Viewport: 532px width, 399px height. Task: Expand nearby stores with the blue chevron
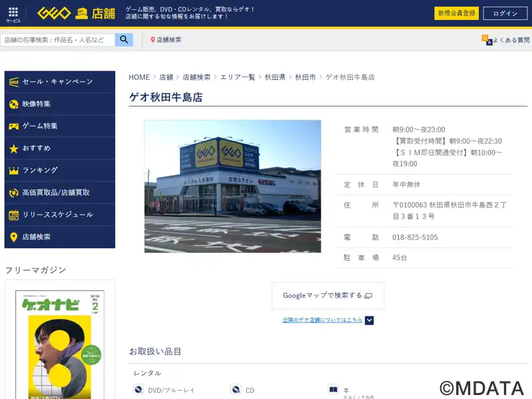(369, 321)
